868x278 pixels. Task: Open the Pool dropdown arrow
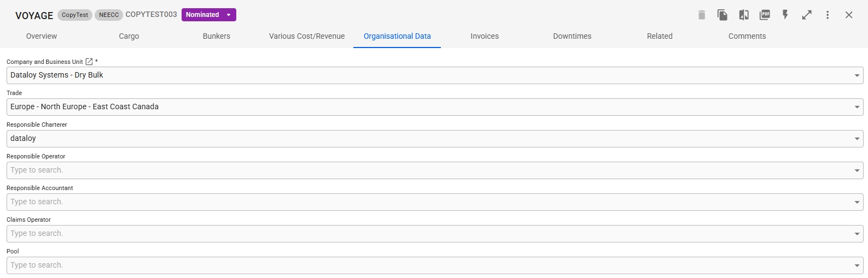pyautogui.click(x=857, y=265)
